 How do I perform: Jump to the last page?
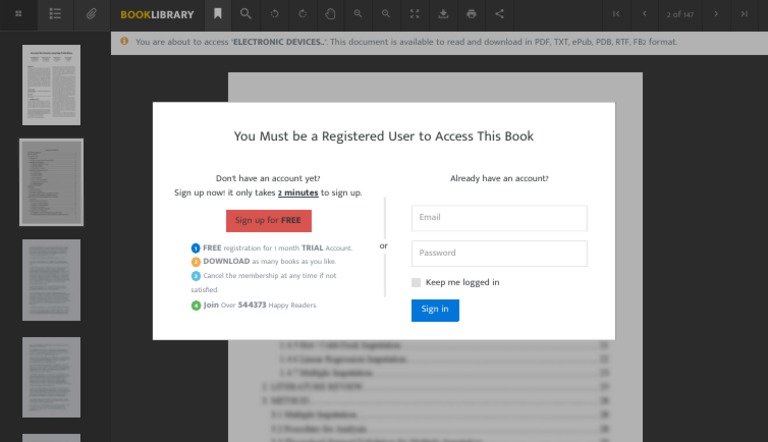point(744,14)
